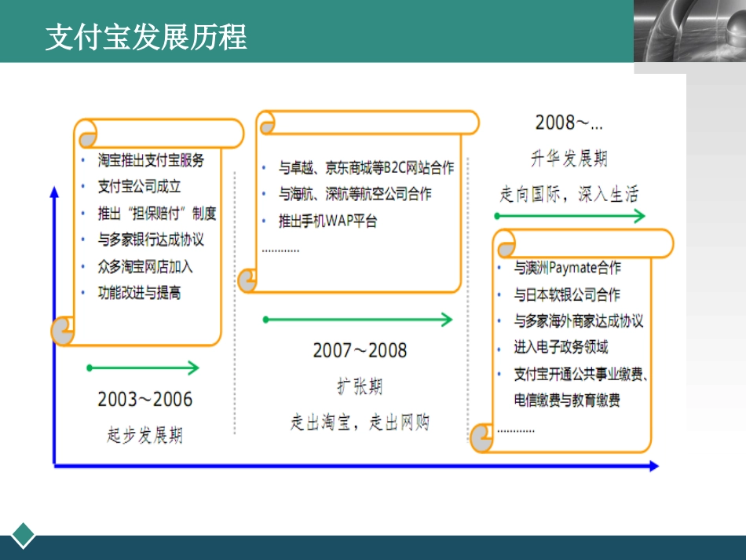Click the line 支付宝开通公共事业缴费、
746x560 pixels.
pos(581,375)
